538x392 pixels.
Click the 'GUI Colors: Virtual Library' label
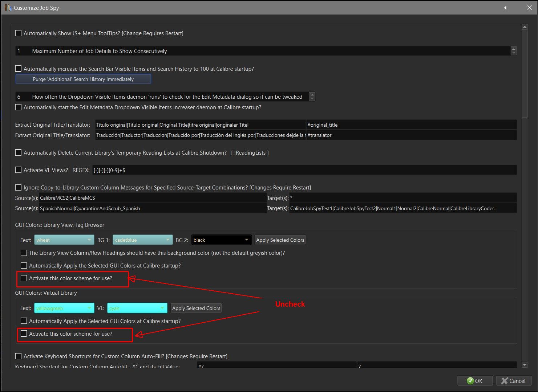pos(46,293)
